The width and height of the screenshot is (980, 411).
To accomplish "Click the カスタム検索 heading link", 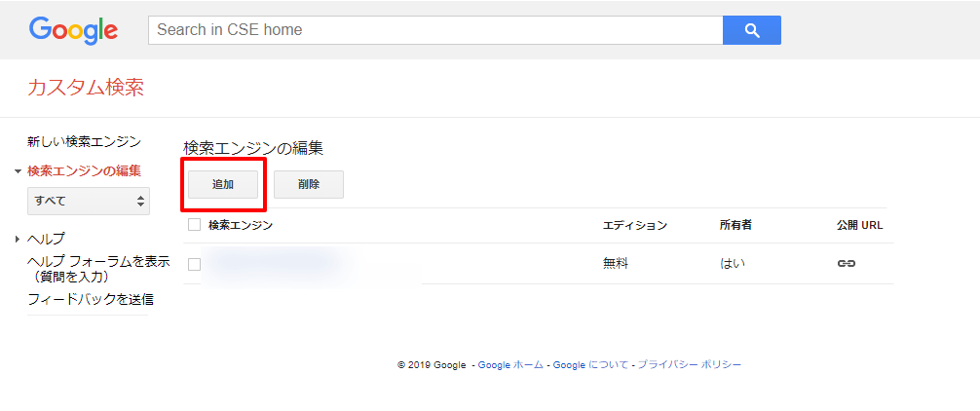I will [x=86, y=89].
